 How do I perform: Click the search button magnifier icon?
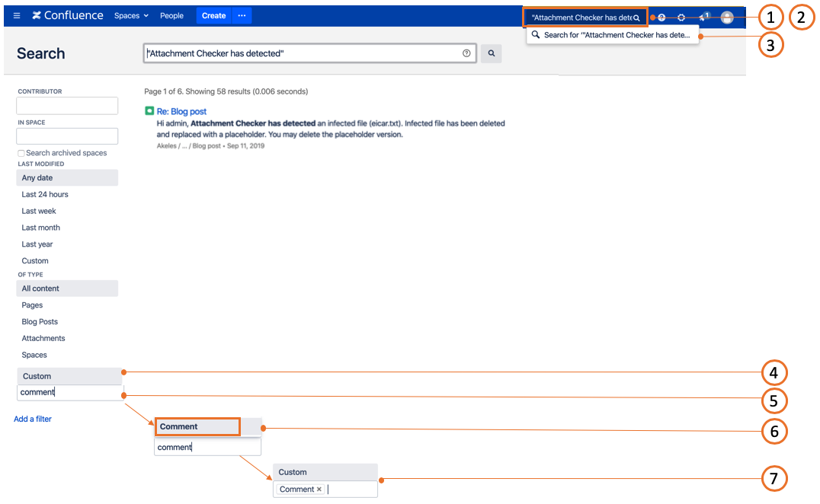coord(492,53)
